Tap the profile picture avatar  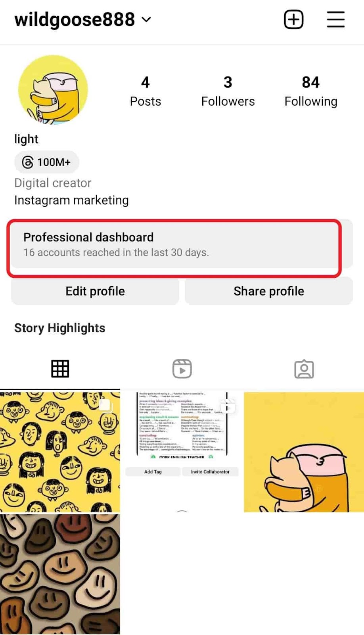tap(53, 90)
